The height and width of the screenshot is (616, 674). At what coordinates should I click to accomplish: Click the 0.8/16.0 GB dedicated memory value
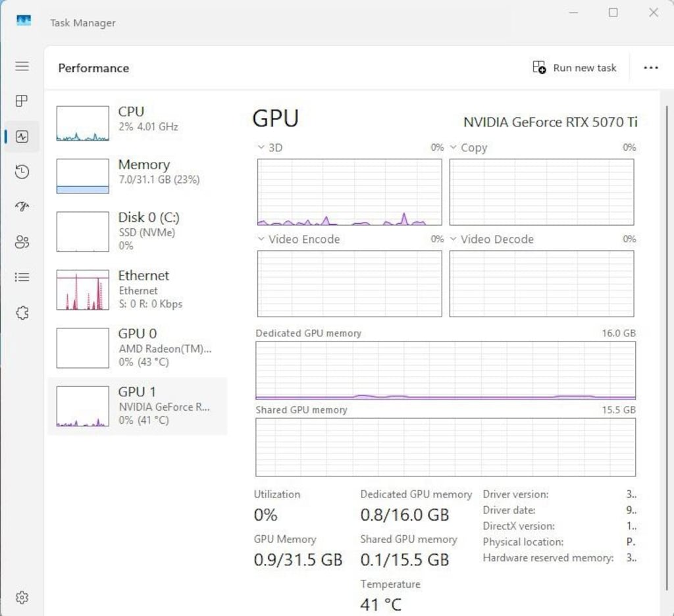coord(405,515)
